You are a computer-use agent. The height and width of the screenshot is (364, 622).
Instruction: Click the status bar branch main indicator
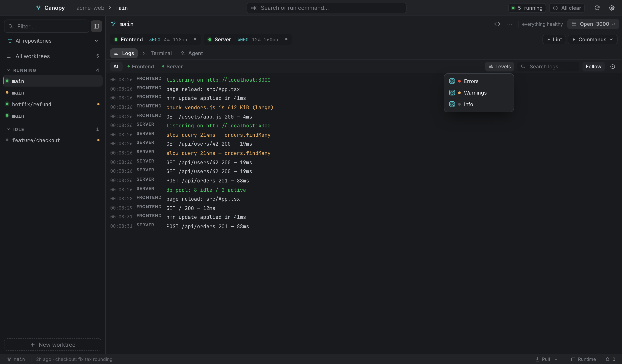coord(16,359)
